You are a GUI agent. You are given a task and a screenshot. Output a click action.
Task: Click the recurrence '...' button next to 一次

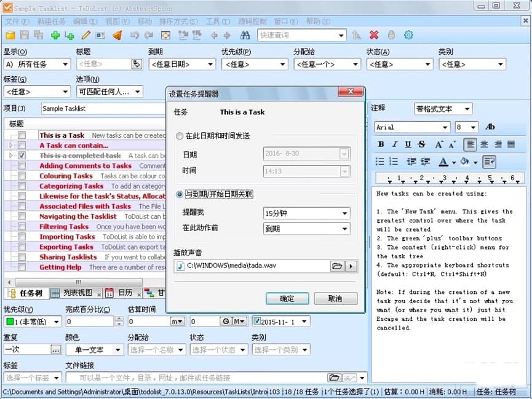[56, 349]
